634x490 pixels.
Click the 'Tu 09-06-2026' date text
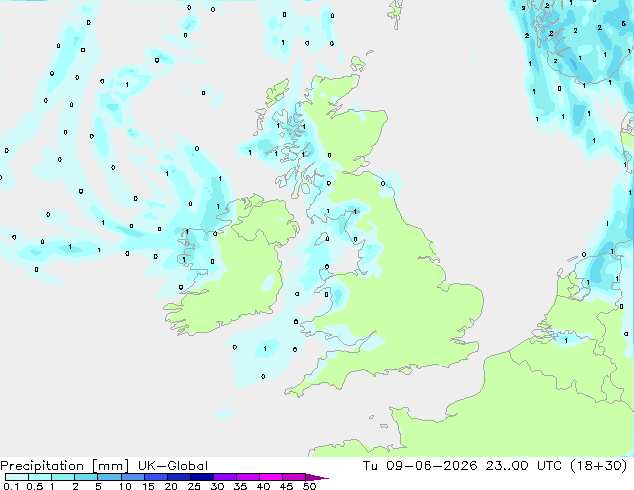[420, 465]
